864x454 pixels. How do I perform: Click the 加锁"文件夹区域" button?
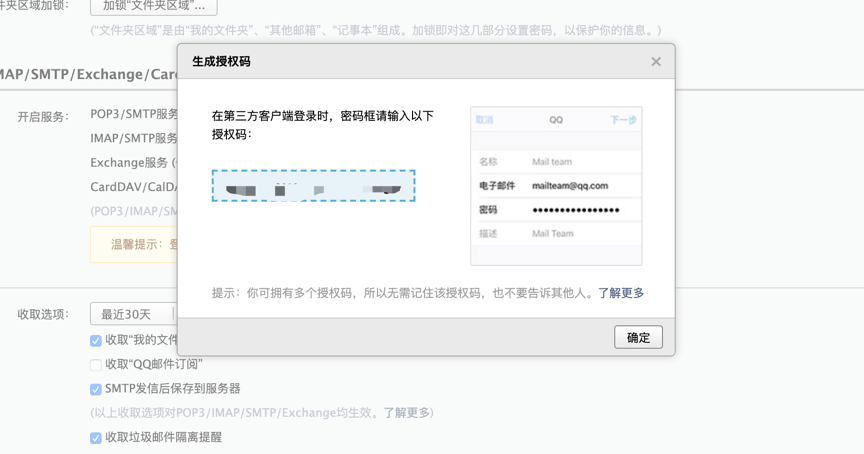coord(154,7)
